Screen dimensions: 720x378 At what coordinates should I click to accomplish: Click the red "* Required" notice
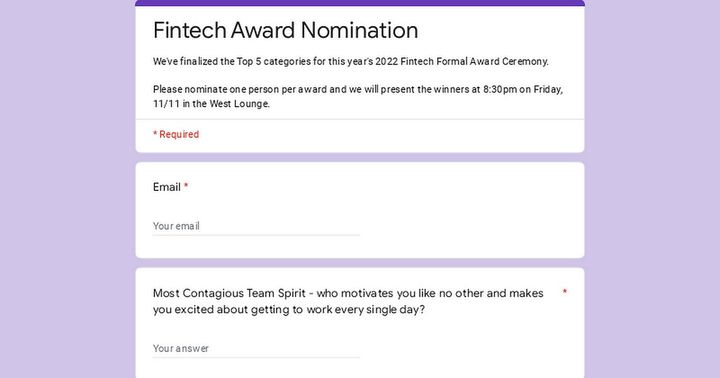(176, 135)
